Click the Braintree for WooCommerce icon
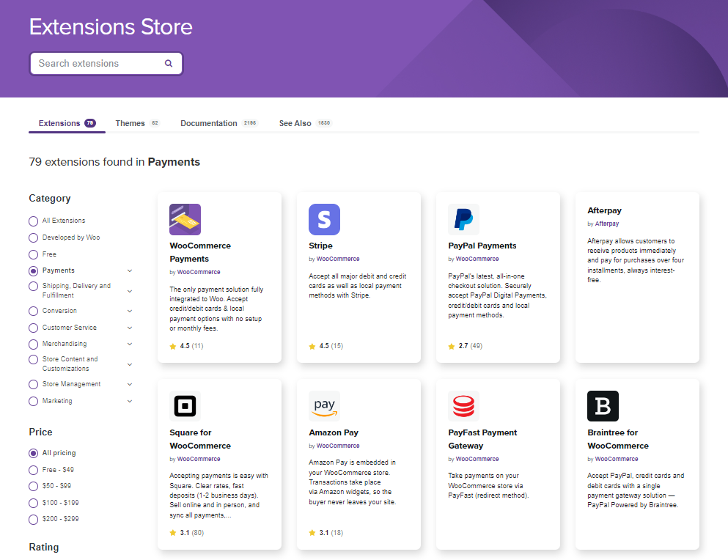Image resolution: width=728 pixels, height=560 pixels. click(x=602, y=405)
